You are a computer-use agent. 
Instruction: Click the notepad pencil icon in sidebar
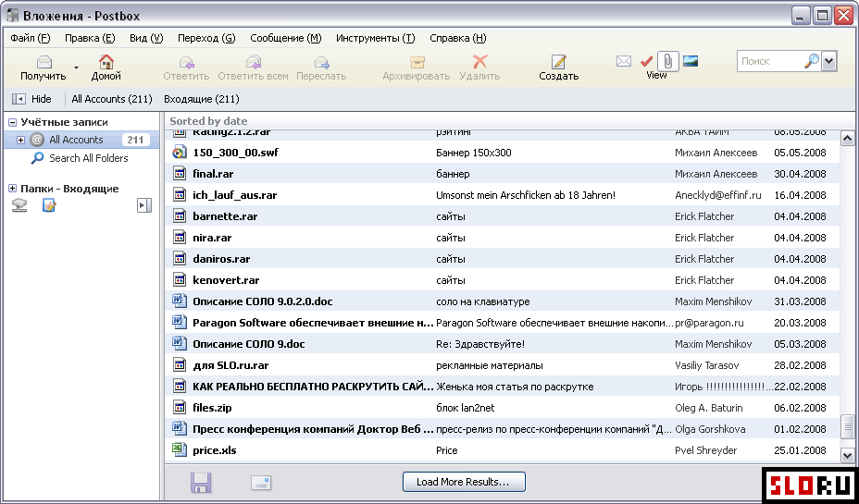pyautogui.click(x=49, y=205)
